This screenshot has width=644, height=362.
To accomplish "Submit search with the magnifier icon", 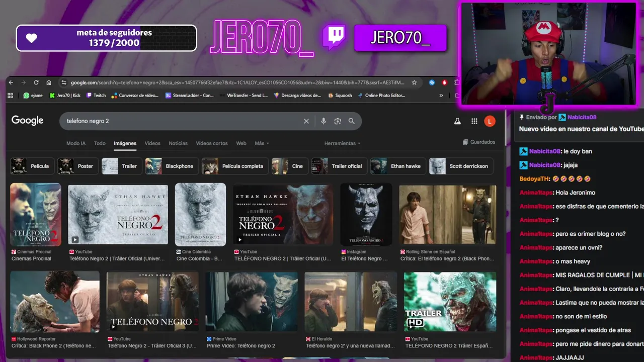I will pos(352,121).
